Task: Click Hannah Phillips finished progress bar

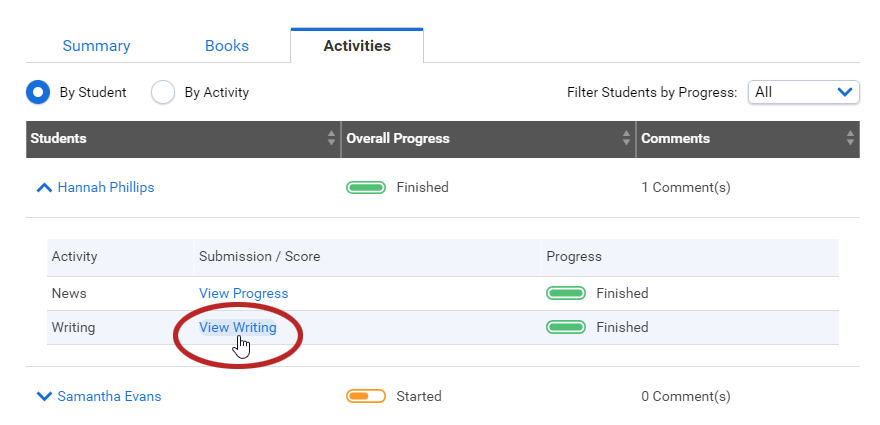Action: (x=366, y=188)
